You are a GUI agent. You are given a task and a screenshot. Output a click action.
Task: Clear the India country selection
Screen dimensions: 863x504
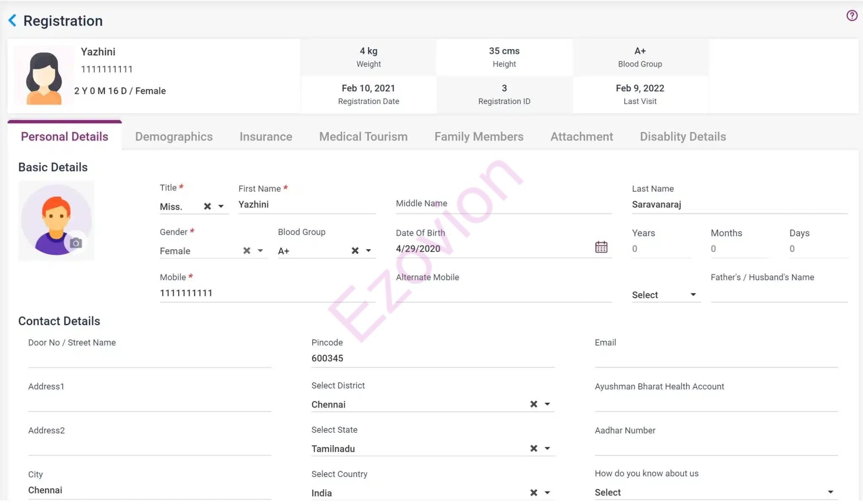533,493
